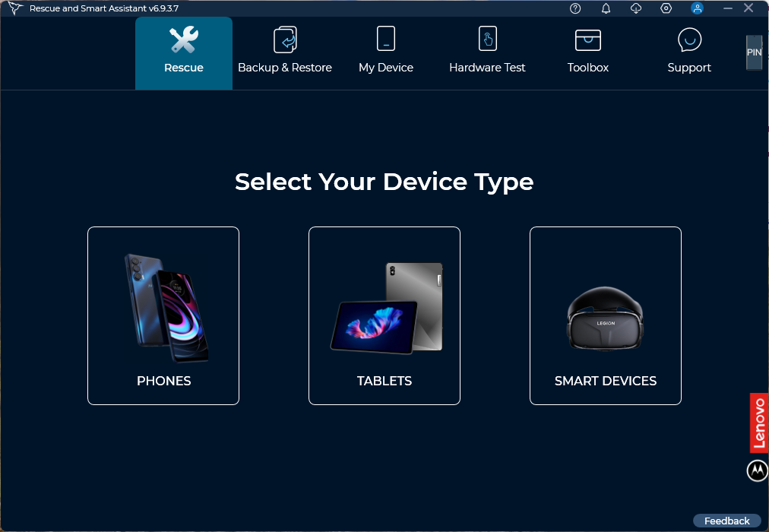Click the PIN button at right edge

coord(755,52)
